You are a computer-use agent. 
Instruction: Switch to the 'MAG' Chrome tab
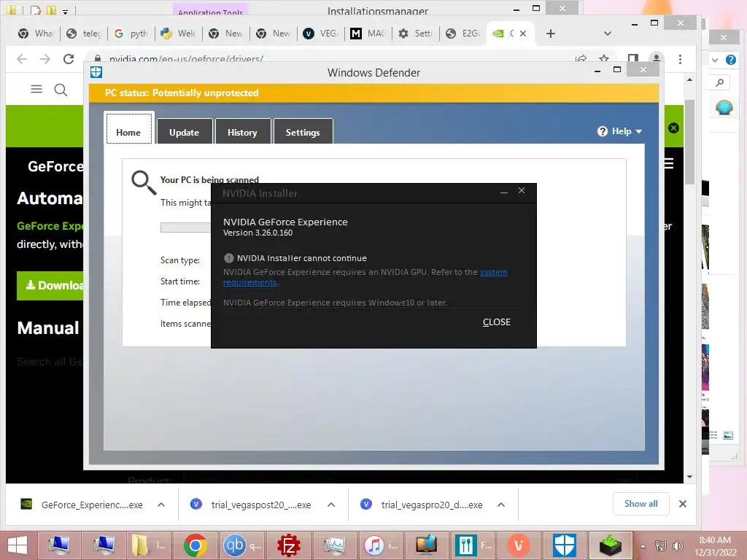368,34
